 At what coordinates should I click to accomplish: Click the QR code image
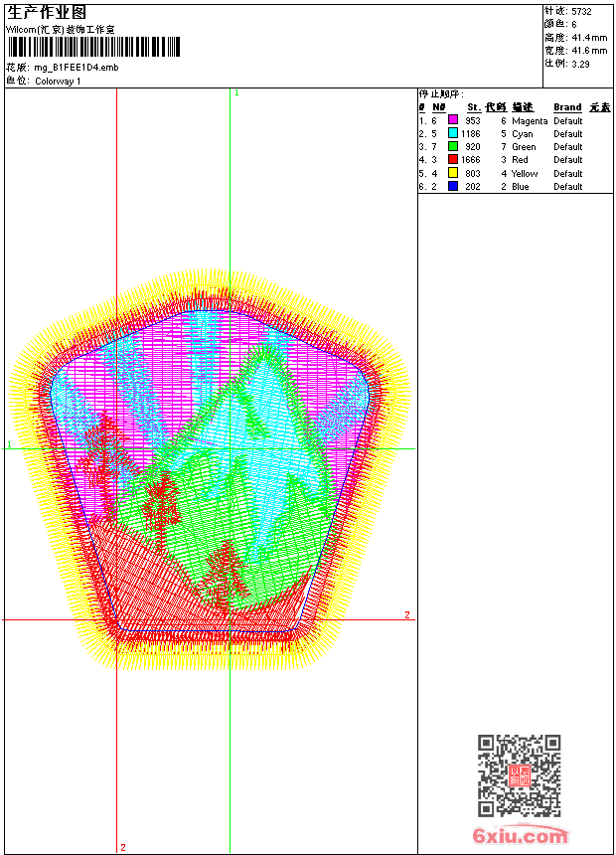[x=519, y=775]
